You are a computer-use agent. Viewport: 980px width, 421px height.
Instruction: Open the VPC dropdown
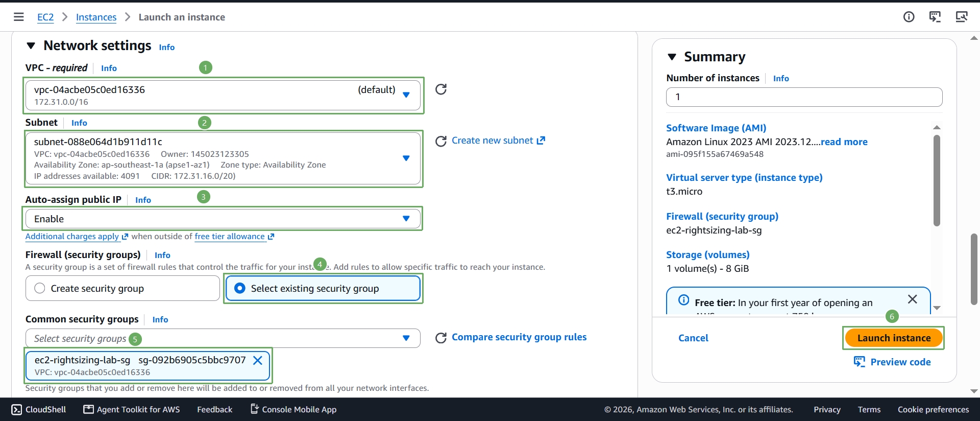click(223, 96)
